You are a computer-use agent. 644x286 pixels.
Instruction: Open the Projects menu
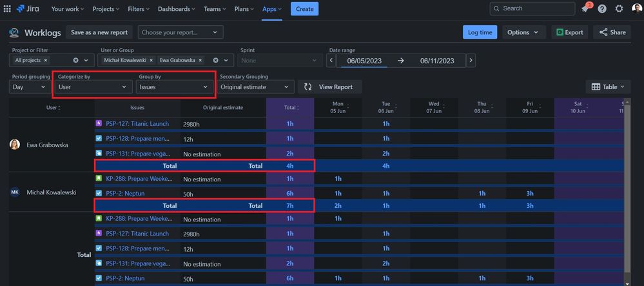(x=106, y=8)
